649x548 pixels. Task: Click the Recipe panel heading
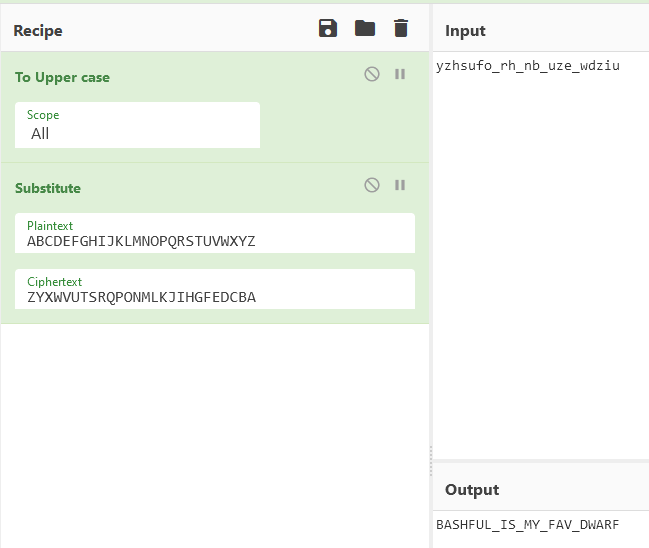tap(38, 31)
